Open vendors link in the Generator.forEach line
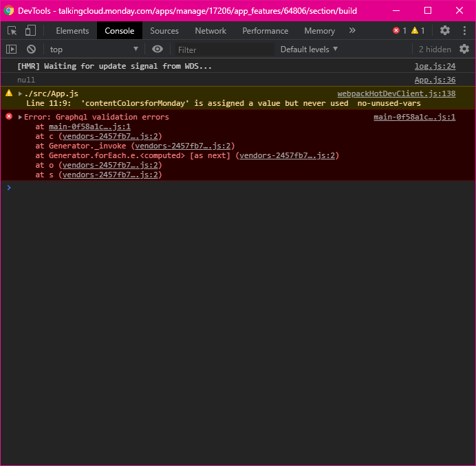This screenshot has width=476, height=466. (287, 155)
